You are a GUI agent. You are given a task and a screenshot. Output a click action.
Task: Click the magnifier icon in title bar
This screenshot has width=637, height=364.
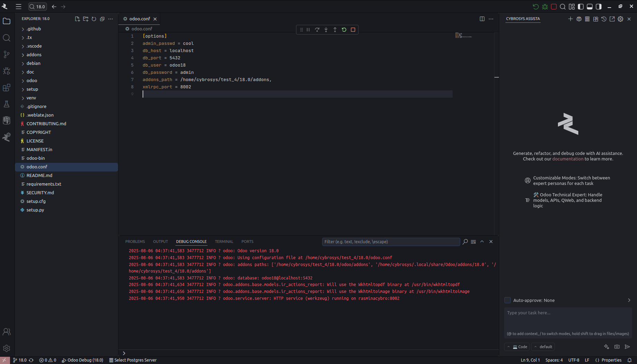[563, 7]
